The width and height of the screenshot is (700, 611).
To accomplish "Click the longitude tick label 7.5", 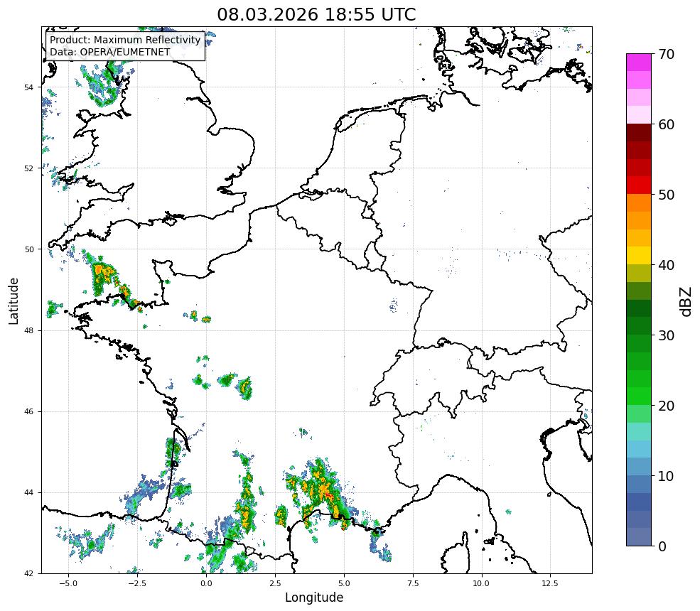I will pyautogui.click(x=413, y=583).
